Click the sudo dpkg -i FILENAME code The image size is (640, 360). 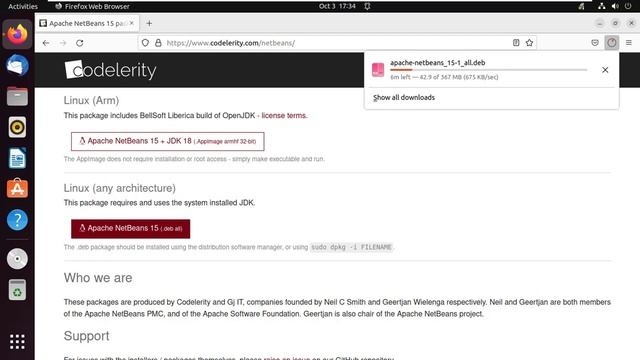[x=351, y=247]
